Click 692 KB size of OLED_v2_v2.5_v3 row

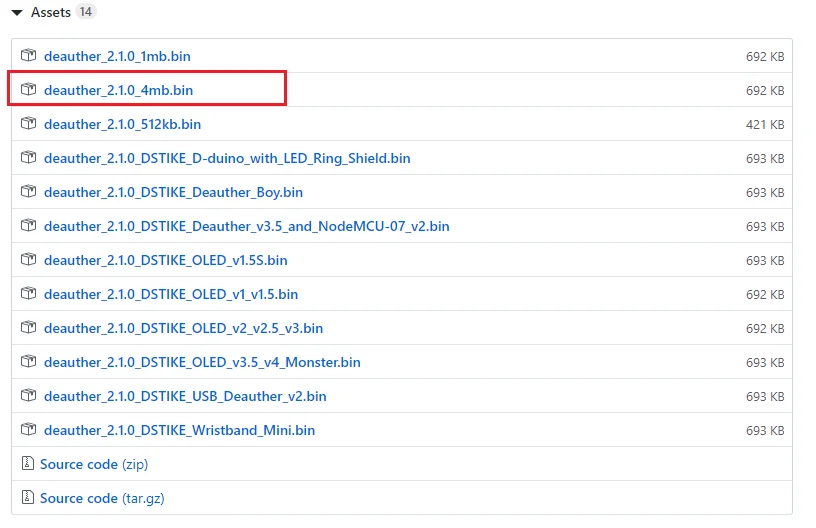coord(765,329)
